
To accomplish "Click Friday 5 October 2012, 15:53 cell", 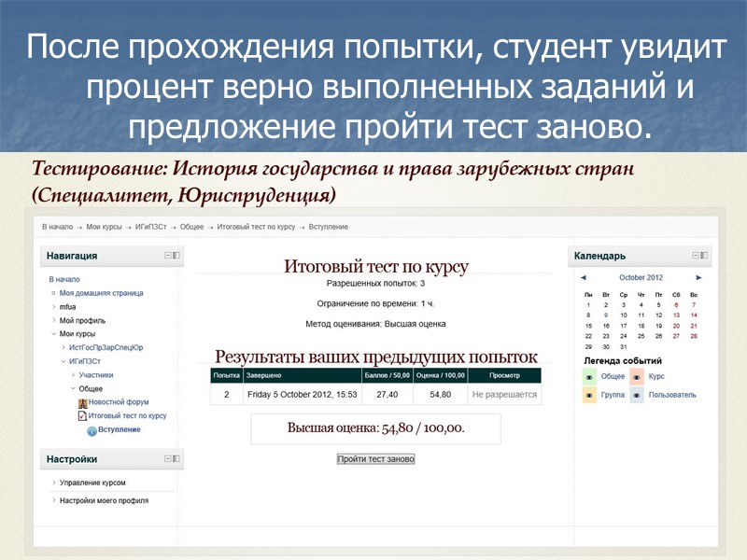I will click(x=302, y=394).
